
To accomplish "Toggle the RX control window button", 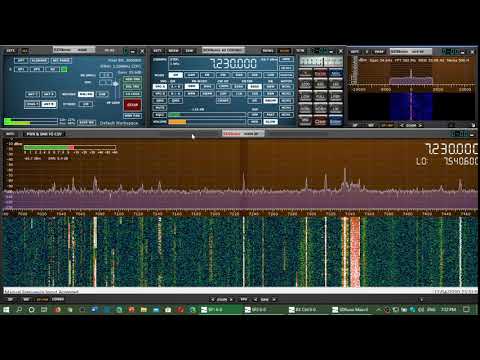I will (52, 69).
